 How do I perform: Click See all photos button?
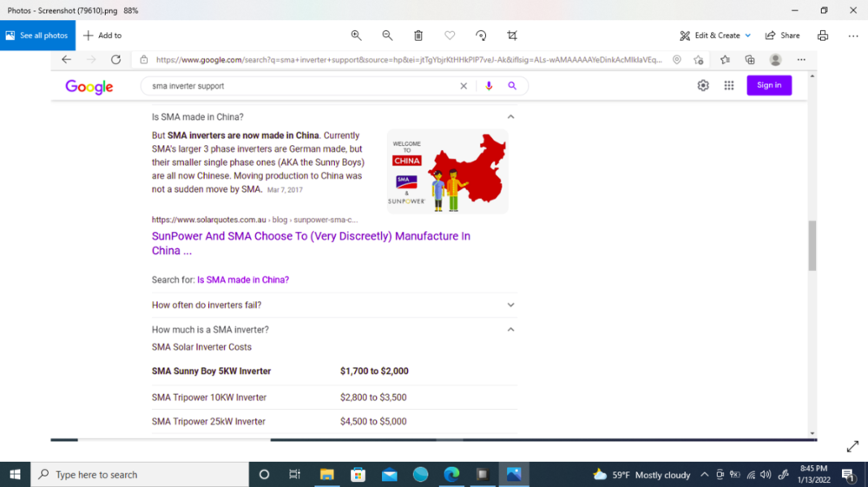click(37, 36)
